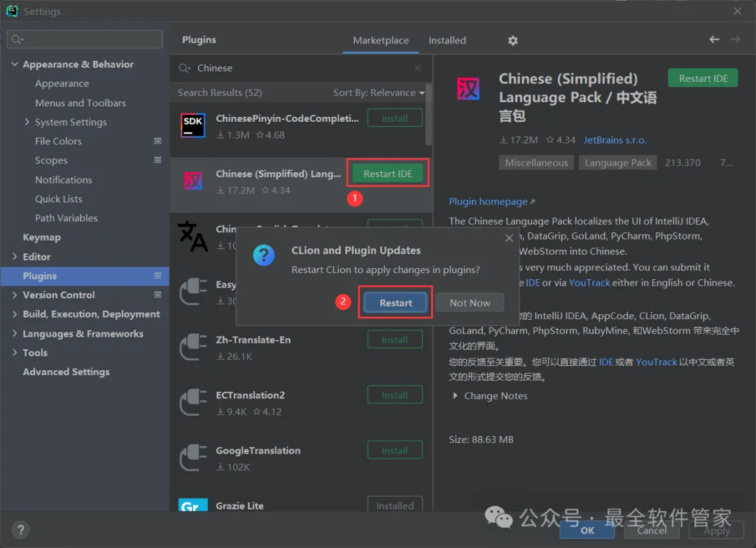The image size is (756, 548).
Task: Click the Language Pack tag
Action: [x=617, y=163]
